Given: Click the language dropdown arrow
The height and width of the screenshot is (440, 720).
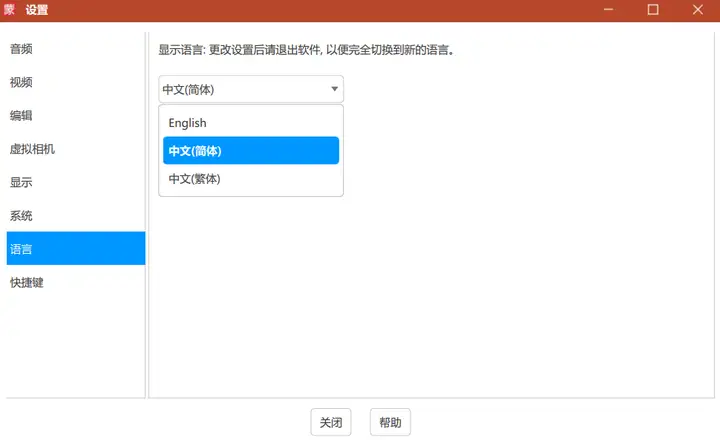Looking at the screenshot, I should click(334, 89).
